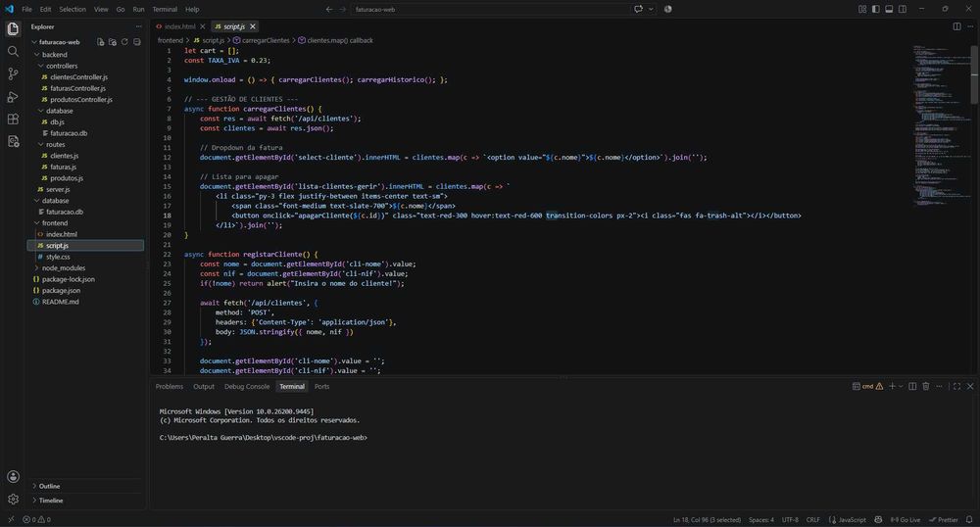
Task: Click New Folder icon in faturacao-web header
Action: 113,42
